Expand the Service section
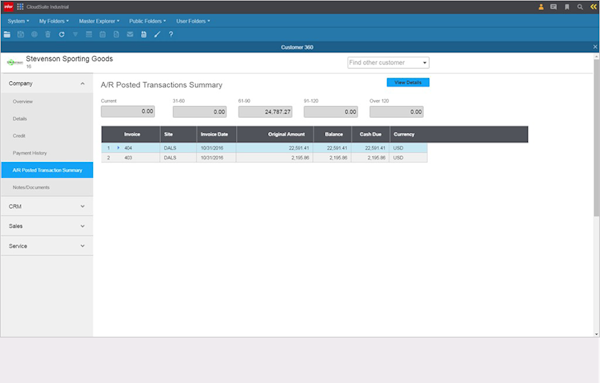 pyautogui.click(x=47, y=246)
